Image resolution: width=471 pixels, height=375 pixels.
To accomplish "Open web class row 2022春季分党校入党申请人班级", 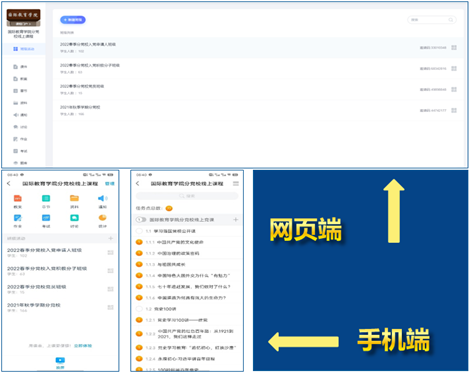I will coord(258,48).
